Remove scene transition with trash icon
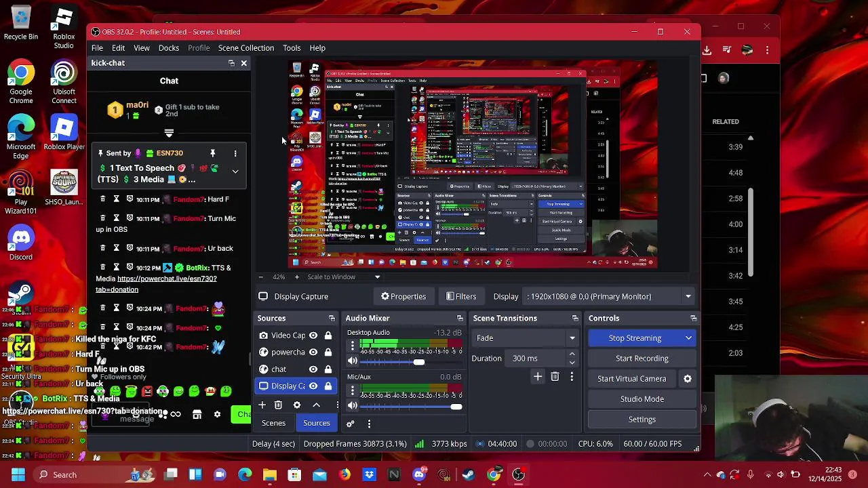Screen dimensions: 868x488 click(555, 376)
